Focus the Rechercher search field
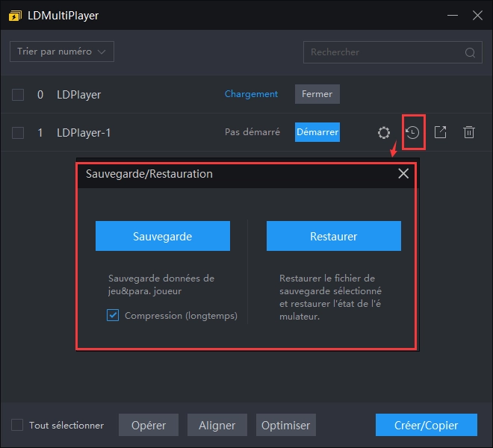 (x=393, y=52)
